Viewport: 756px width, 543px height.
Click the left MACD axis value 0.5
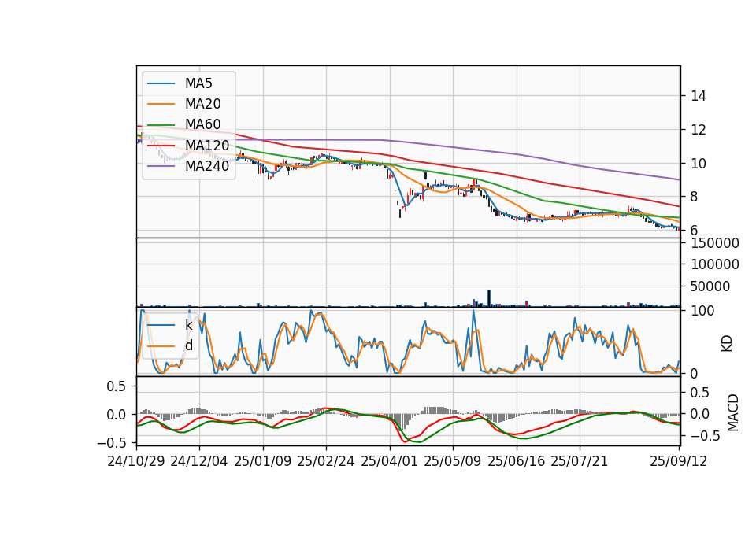pos(116,386)
